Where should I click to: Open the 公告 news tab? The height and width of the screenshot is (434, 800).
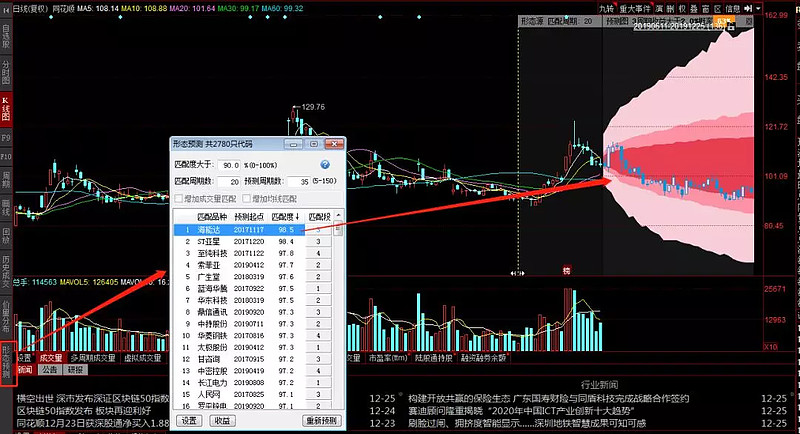[49, 370]
